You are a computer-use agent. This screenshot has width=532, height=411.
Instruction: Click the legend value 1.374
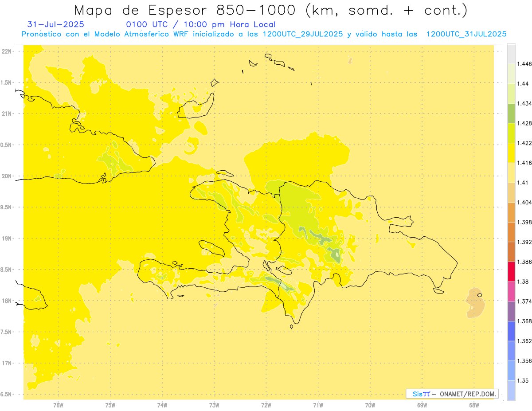pos(525,301)
